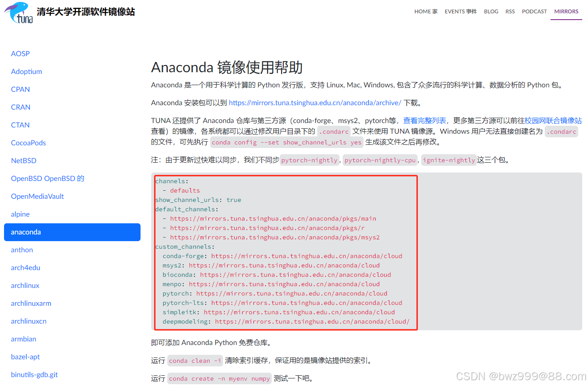This screenshot has height=386, width=588.
Task: Go to HOME 家
Action: [x=426, y=11]
